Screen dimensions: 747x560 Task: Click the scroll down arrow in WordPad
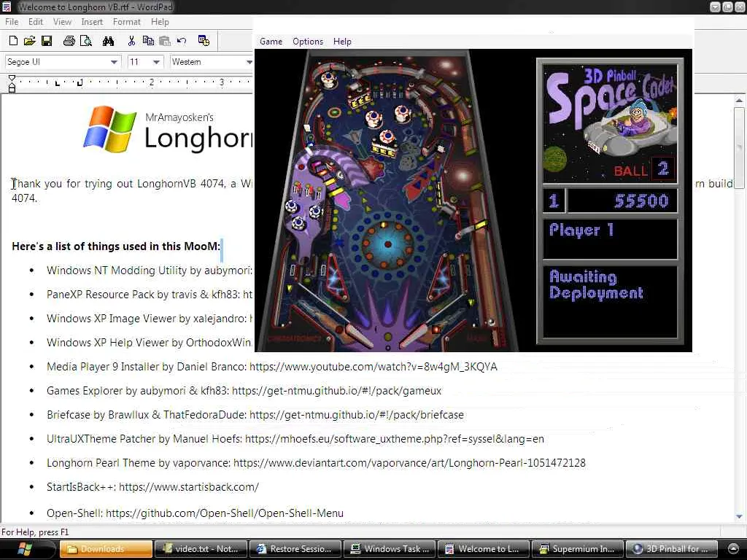pos(739,516)
